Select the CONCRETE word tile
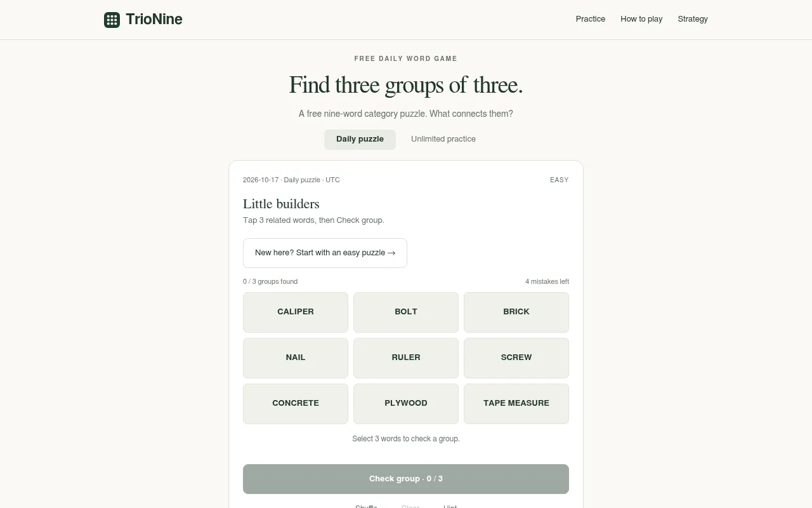 click(296, 403)
